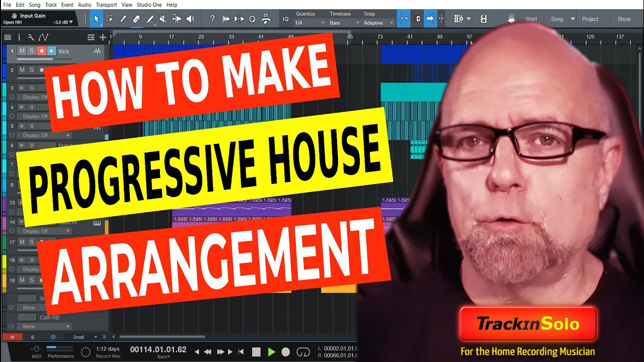Show track list with hamburger icon
Image resolution: width=644 pixels, height=362 pixels.
click(x=7, y=37)
